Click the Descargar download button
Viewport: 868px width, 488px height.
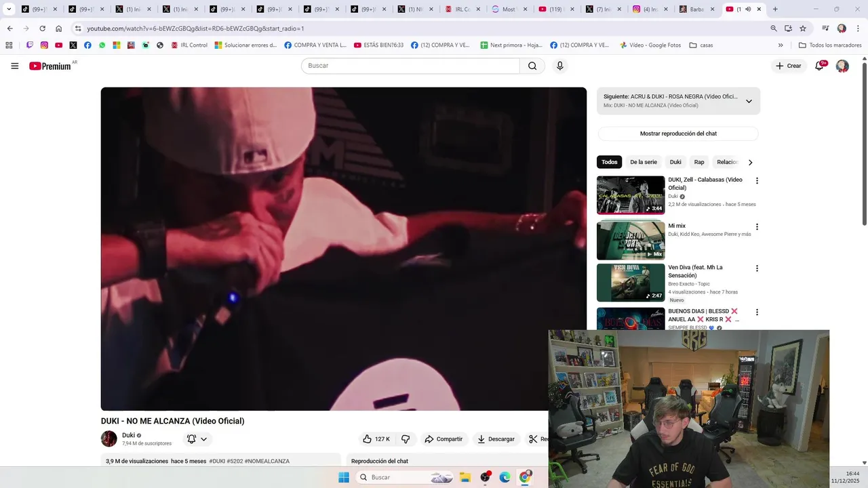point(496,439)
